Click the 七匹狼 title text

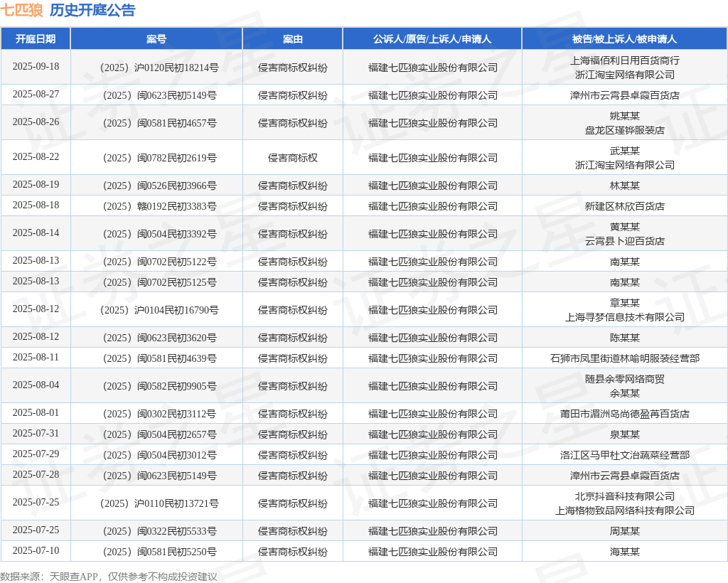tap(22, 10)
